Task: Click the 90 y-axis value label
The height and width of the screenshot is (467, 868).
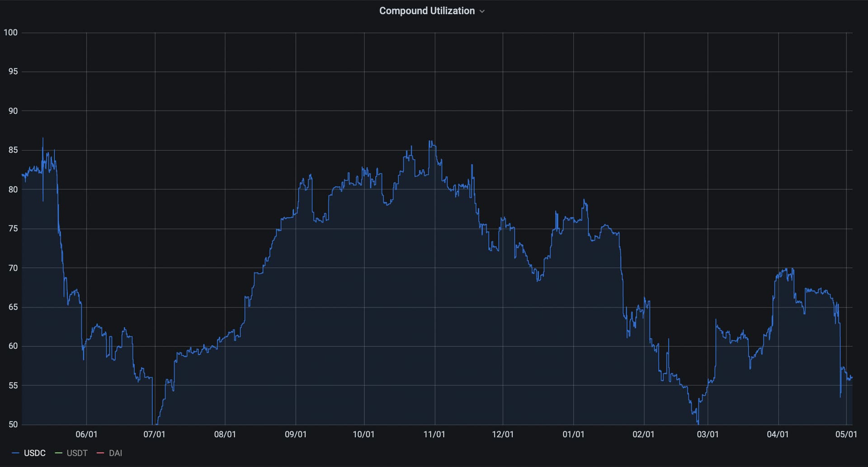Action: (13, 111)
